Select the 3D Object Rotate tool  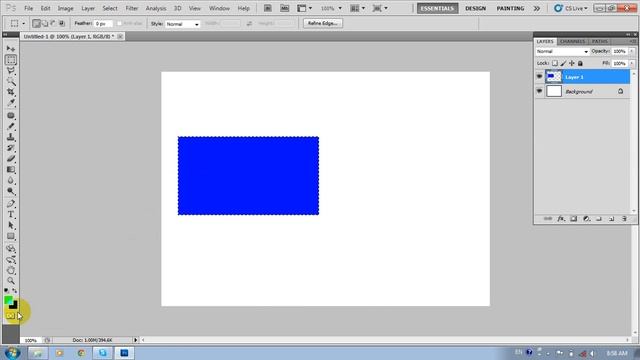point(11,249)
